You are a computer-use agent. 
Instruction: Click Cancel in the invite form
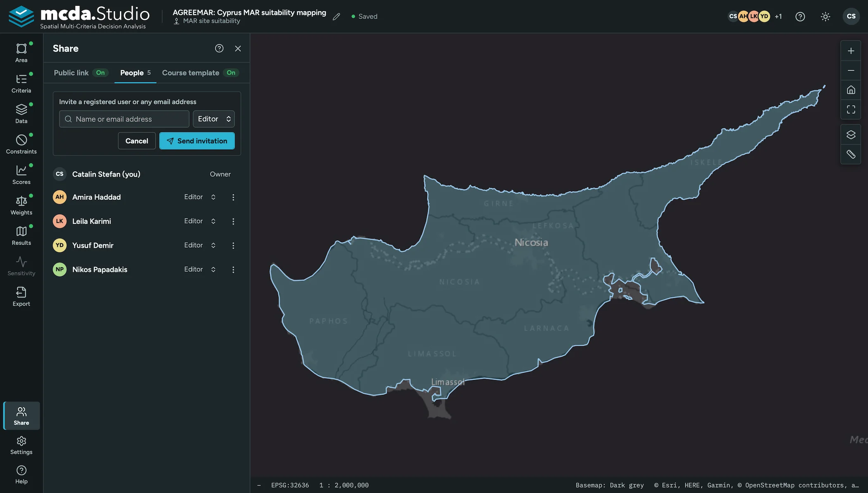pos(137,141)
